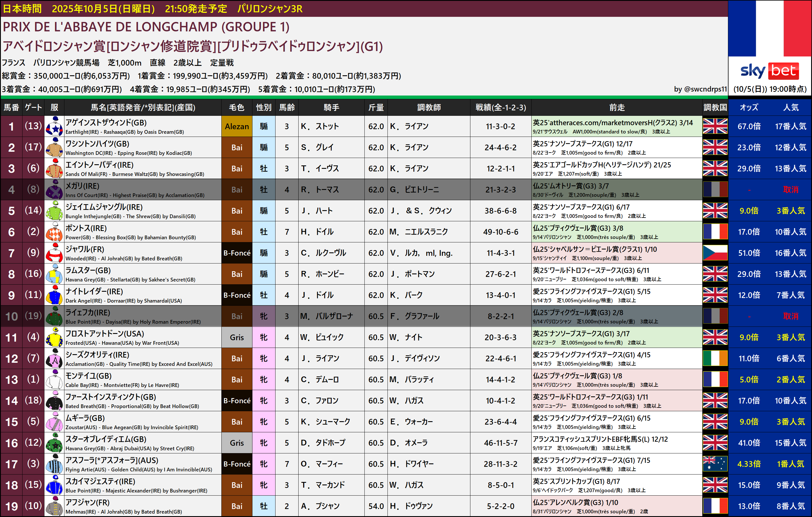
Task: Click the 取消 label for メガリ
Action: point(790,190)
